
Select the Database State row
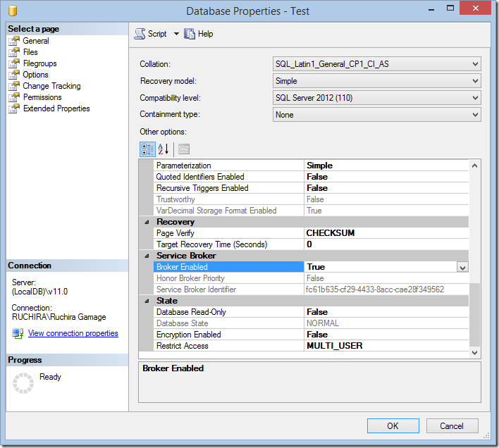[x=311, y=324]
